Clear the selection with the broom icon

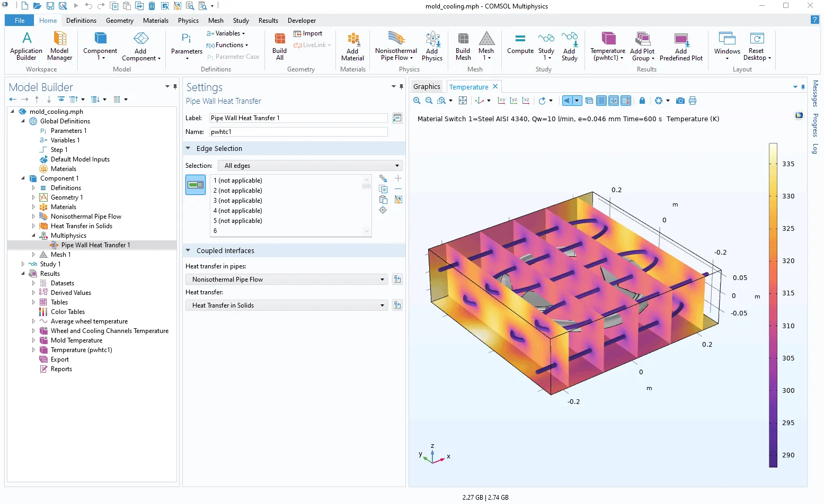398,200
